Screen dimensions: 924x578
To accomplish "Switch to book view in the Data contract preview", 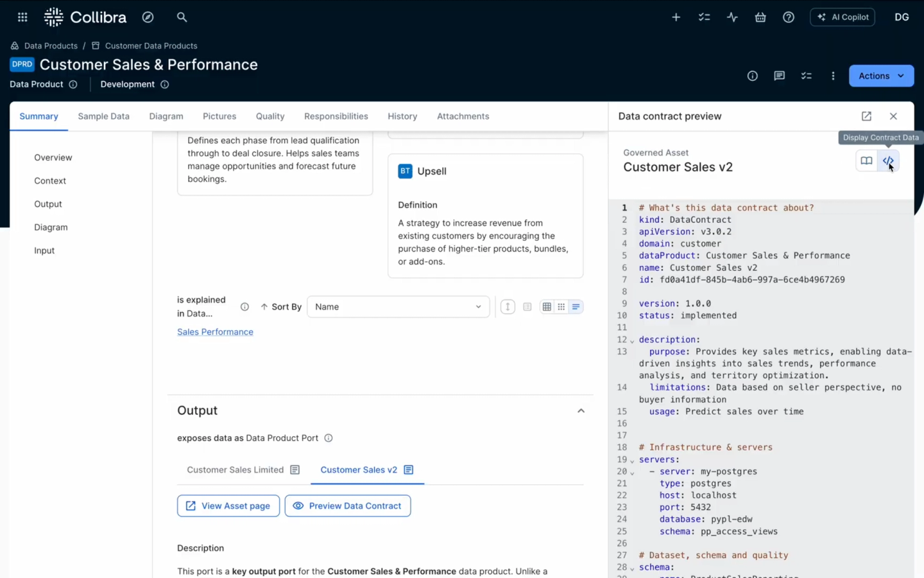I will (866, 161).
